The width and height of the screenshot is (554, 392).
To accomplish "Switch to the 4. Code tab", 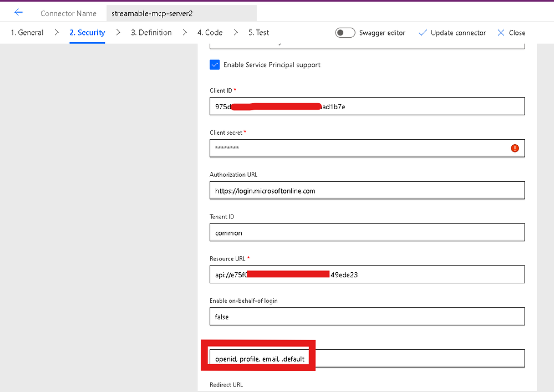I will tap(210, 33).
